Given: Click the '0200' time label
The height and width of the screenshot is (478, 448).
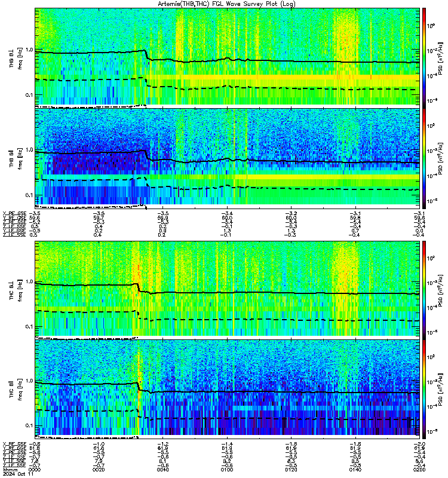Looking at the screenshot, I should coord(419,470).
